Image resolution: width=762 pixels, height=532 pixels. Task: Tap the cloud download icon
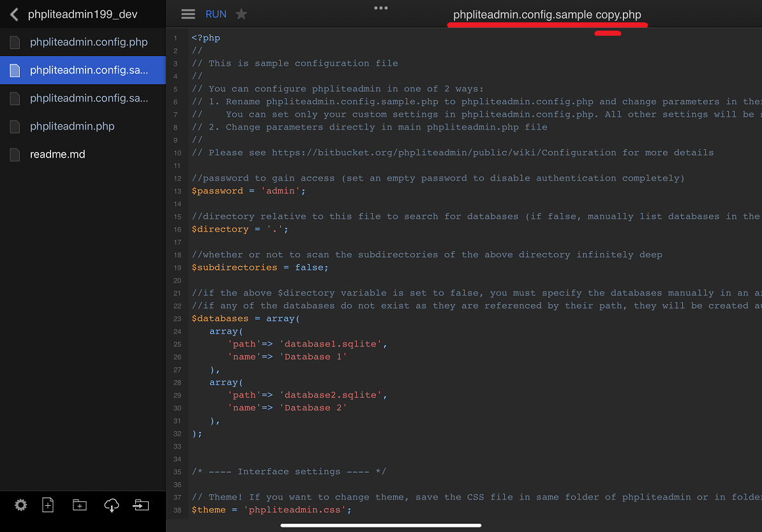coord(111,505)
